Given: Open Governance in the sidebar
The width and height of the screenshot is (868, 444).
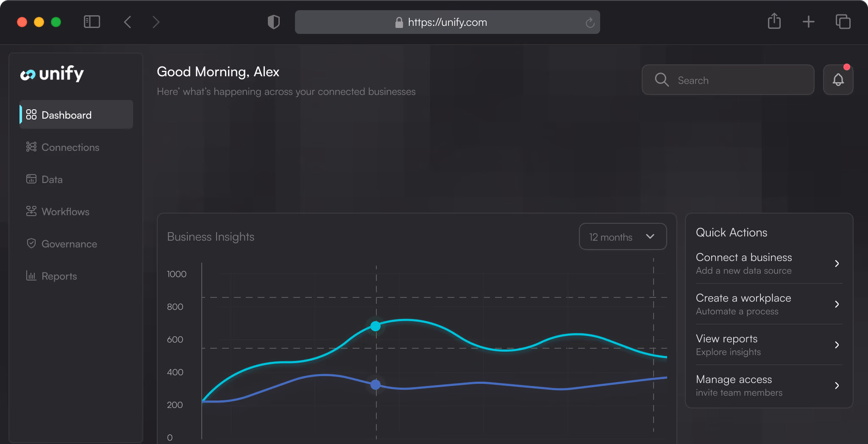Looking at the screenshot, I should (x=76, y=244).
